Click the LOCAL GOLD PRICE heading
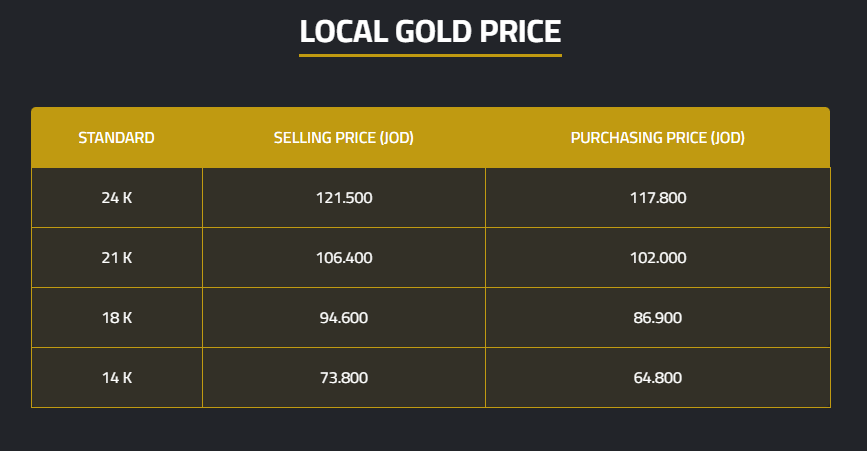Viewport: 867px width, 451px height. coord(430,31)
